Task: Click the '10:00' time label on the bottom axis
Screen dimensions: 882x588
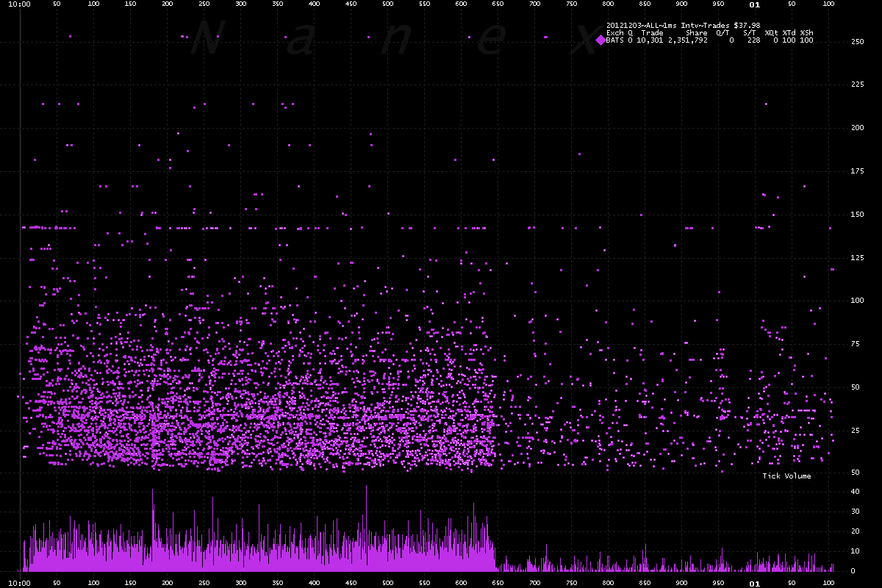Action: (x=19, y=584)
